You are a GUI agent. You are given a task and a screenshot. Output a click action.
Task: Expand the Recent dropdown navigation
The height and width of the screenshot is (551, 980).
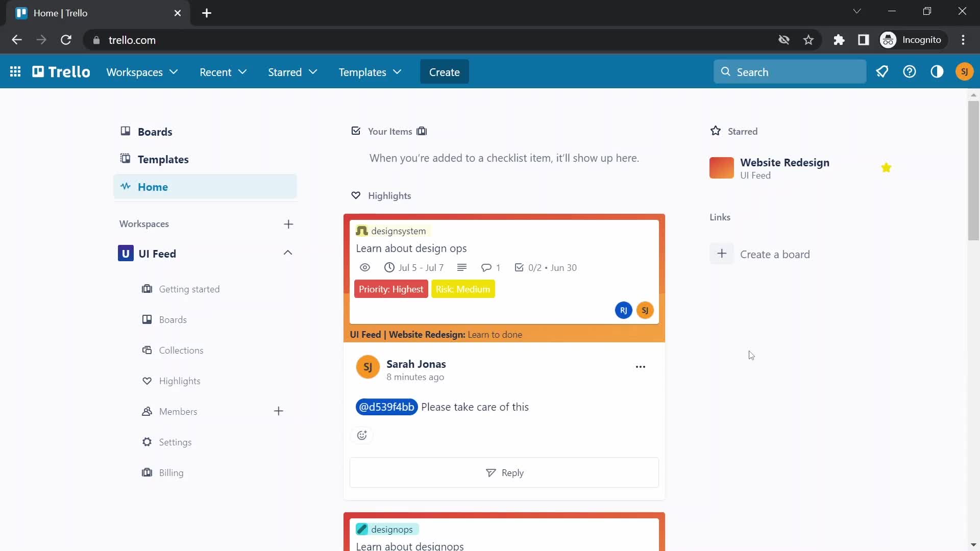point(222,72)
